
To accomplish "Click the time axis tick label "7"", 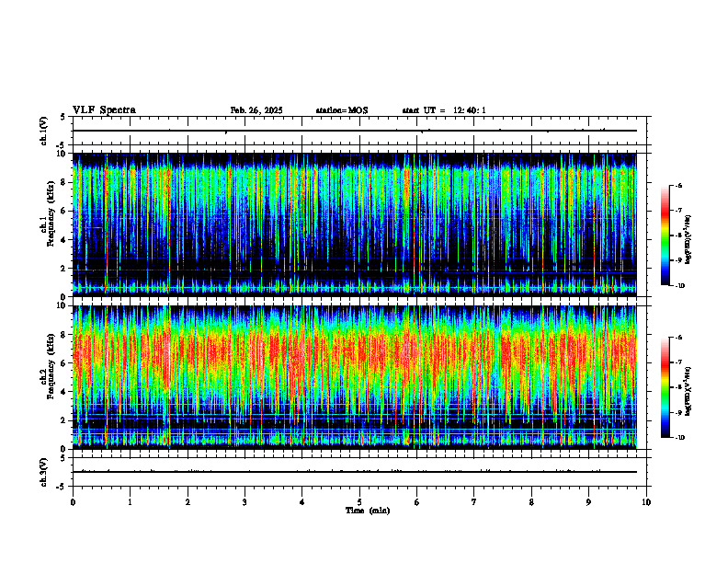I will click(474, 502).
